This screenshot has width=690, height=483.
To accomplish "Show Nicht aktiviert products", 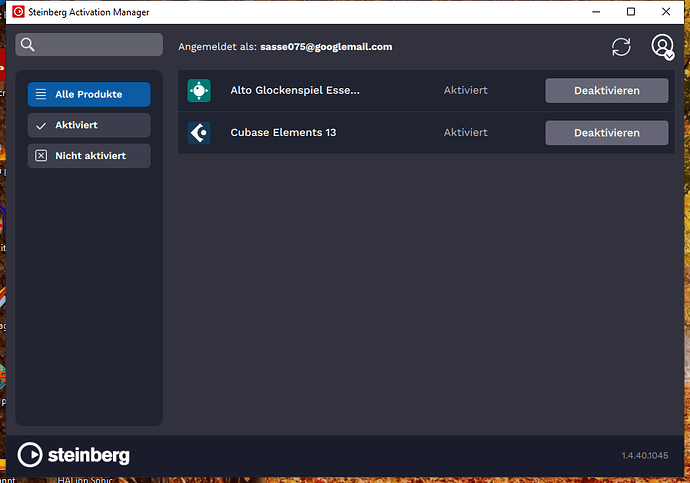I will tap(89, 156).
